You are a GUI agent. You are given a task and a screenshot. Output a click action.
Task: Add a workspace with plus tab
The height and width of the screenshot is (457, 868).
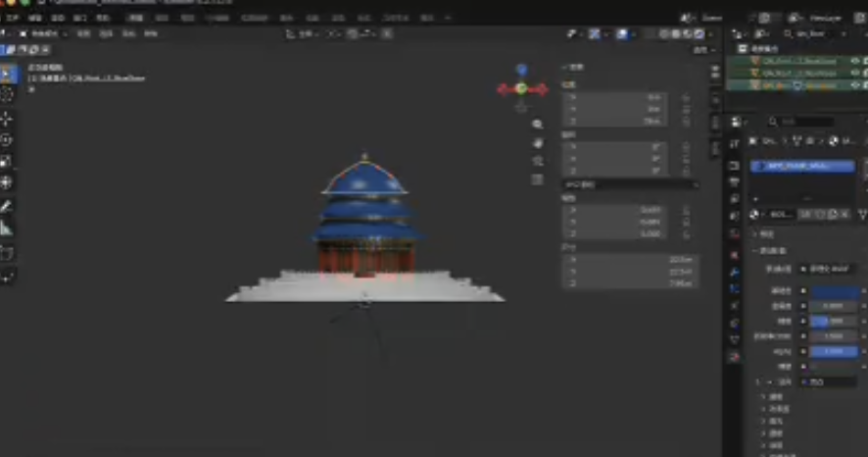point(448,18)
